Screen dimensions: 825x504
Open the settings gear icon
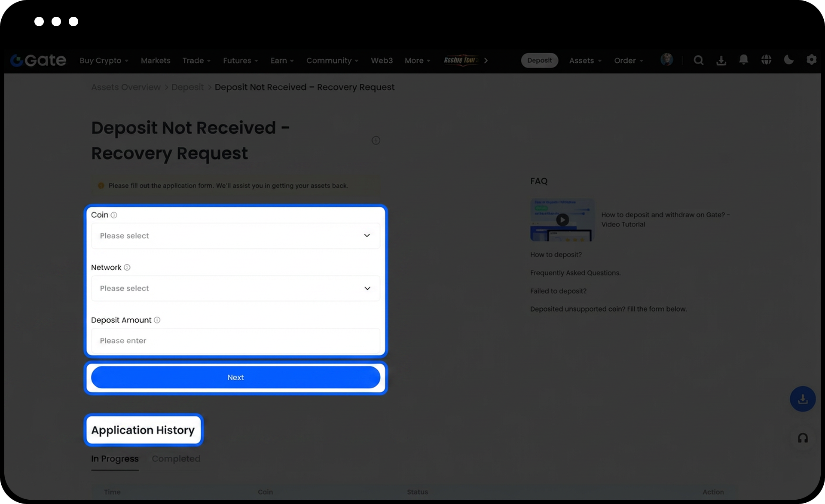point(811,60)
